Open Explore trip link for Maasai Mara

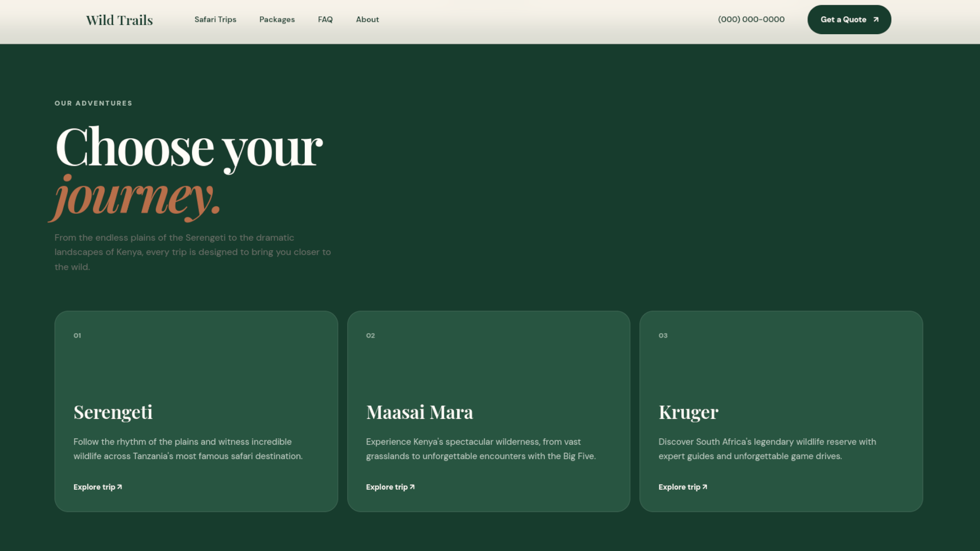(x=390, y=487)
